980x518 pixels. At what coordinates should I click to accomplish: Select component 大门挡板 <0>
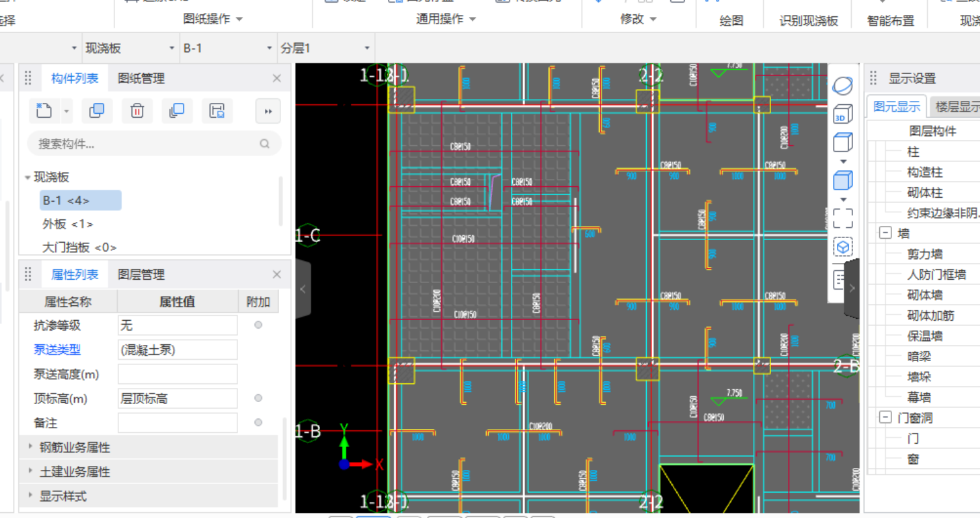coord(79,247)
